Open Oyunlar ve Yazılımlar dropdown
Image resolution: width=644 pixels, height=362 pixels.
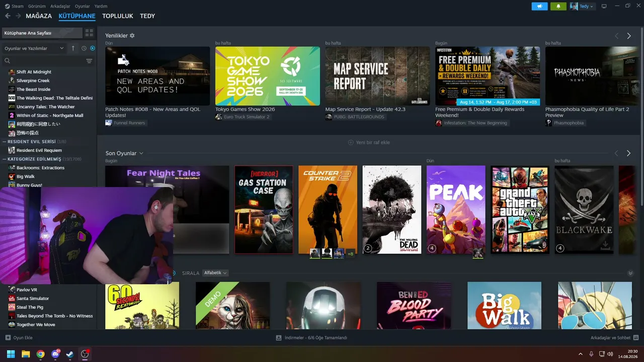(34, 48)
